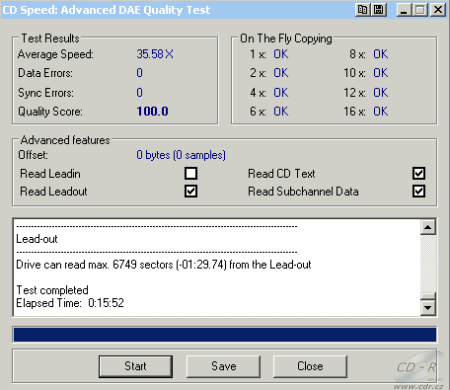Toggle the Read CD Text checkbox

point(419,173)
